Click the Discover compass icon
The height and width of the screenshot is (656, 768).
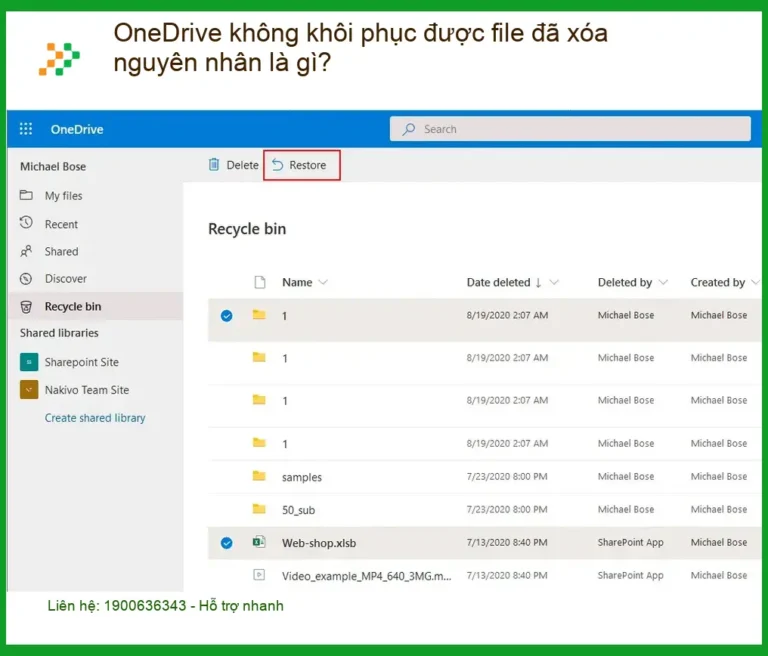pyautogui.click(x=26, y=279)
